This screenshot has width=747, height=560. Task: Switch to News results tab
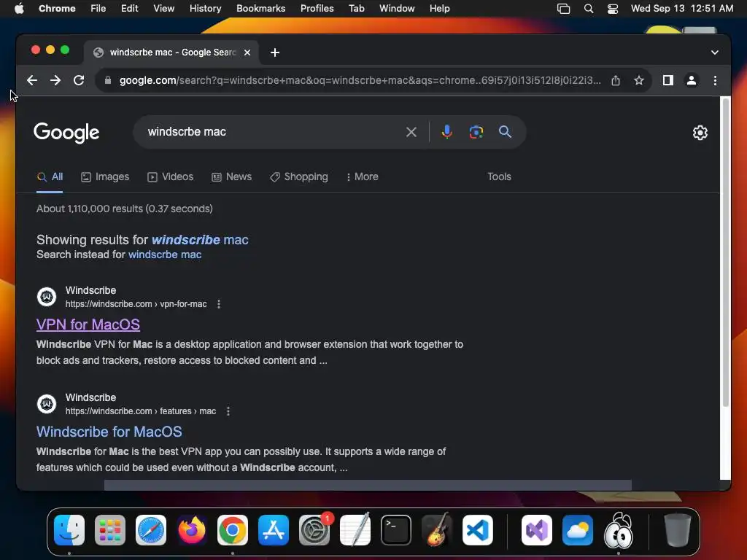(231, 176)
